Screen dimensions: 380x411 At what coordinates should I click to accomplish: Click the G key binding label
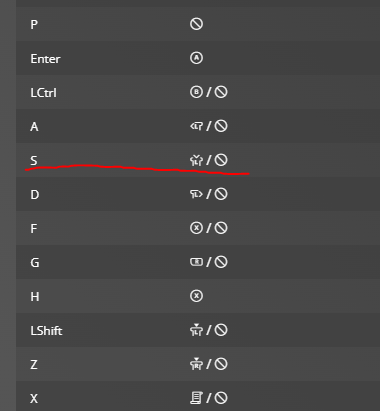[35, 263]
